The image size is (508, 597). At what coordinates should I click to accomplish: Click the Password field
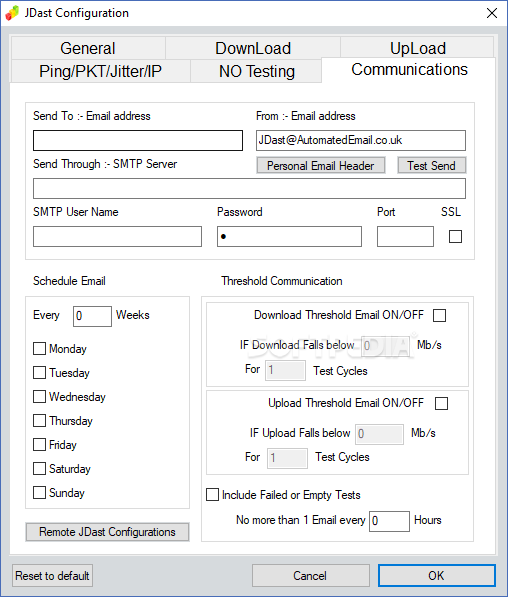tap(289, 236)
